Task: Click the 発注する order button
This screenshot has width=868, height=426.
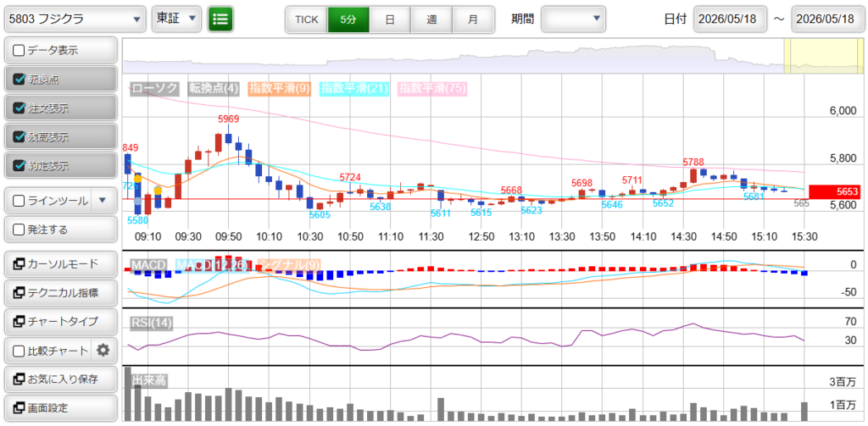Action: (61, 229)
